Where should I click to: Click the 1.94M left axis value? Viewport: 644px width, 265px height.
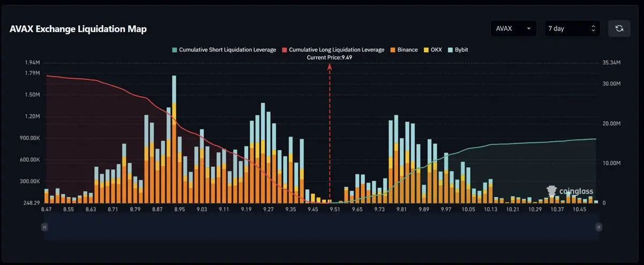click(33, 63)
